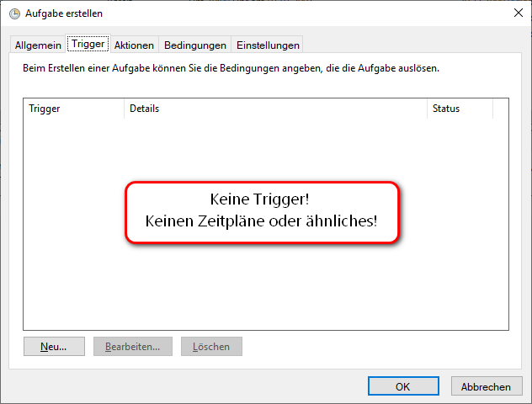Add a new trigger with Neu... button
532x404 pixels.
(54, 346)
